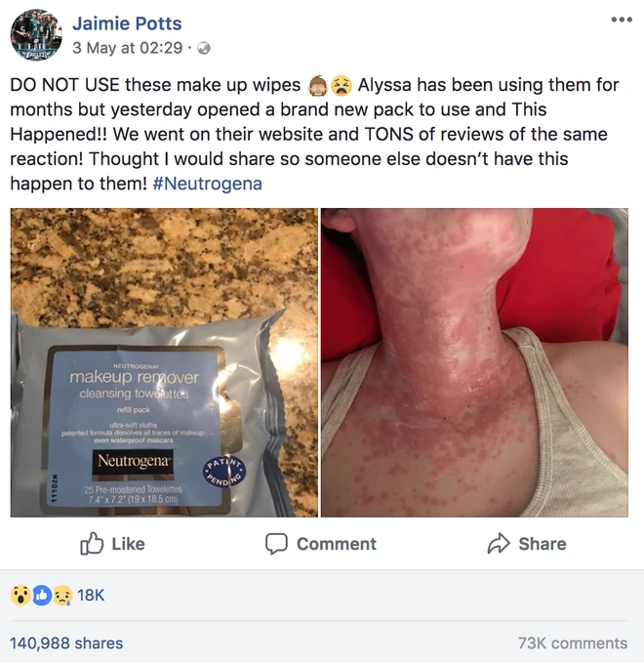Open the Neutrogena makeup wipes photo
The image size is (644, 663).
pos(164,362)
